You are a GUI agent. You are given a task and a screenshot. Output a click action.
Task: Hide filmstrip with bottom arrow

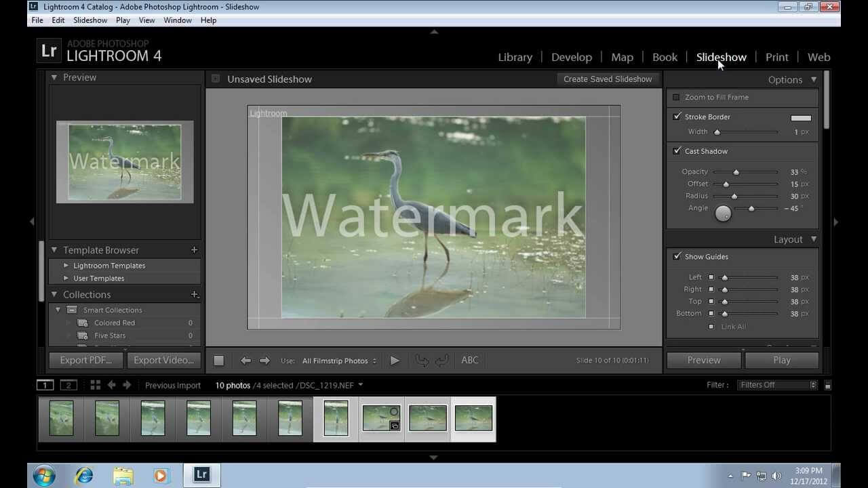tap(434, 457)
